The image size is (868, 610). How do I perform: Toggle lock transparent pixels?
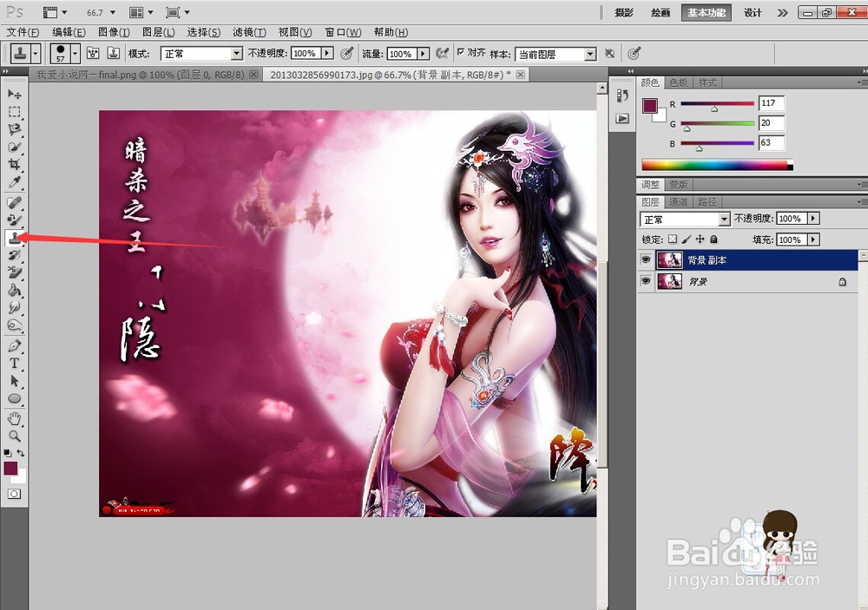pyautogui.click(x=672, y=239)
